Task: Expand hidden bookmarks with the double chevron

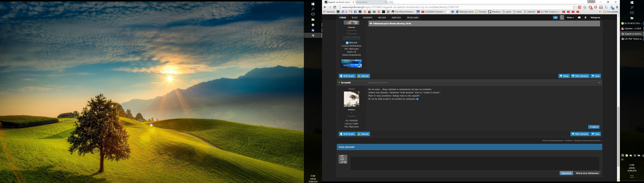Action: tap(600, 12)
